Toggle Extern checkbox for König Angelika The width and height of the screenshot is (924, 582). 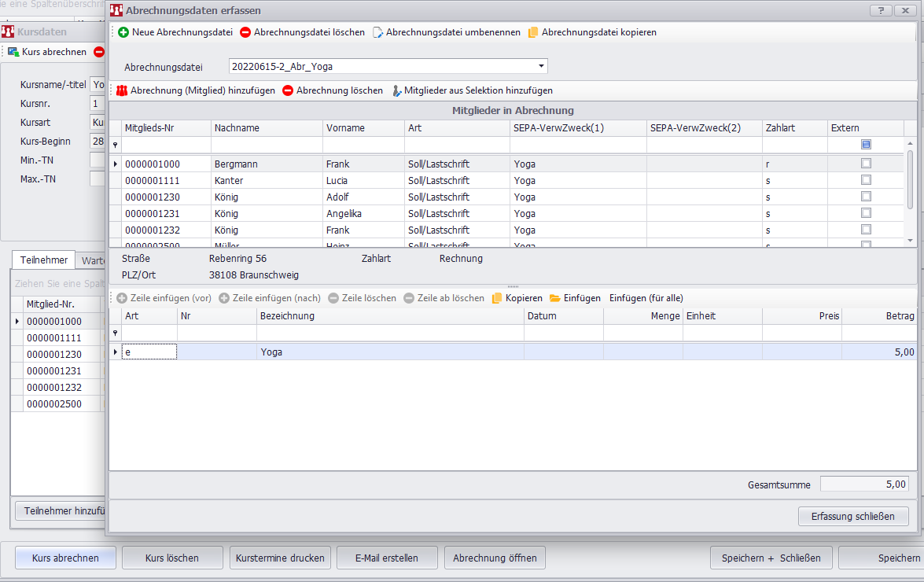pos(866,213)
